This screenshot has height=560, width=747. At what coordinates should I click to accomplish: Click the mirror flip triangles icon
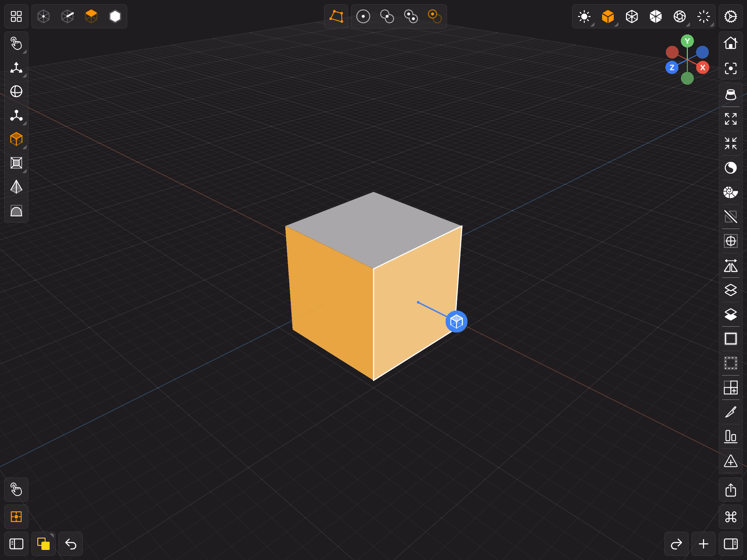[x=731, y=266]
